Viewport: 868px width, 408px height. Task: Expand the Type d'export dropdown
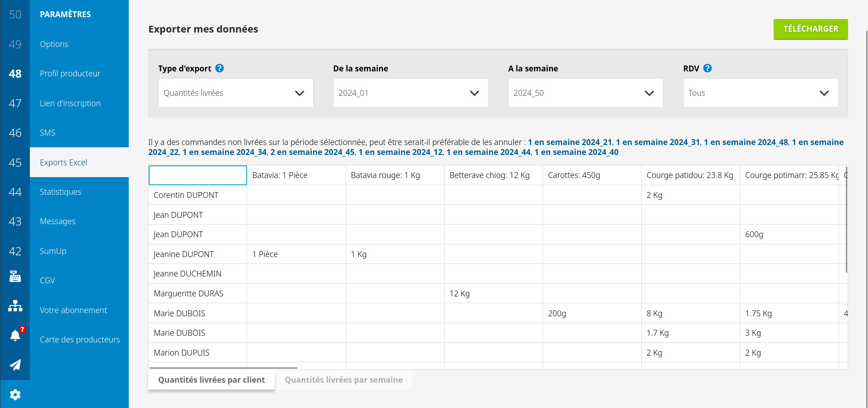pos(235,93)
